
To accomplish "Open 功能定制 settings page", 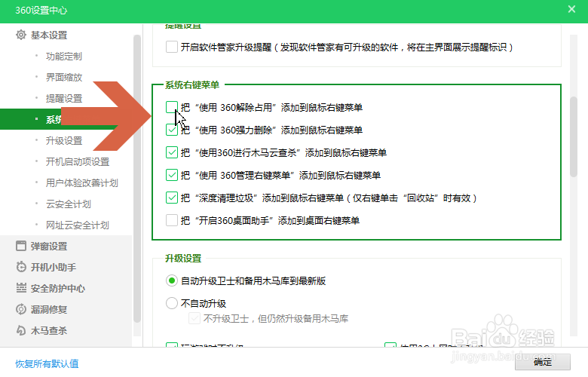I will tap(64, 57).
